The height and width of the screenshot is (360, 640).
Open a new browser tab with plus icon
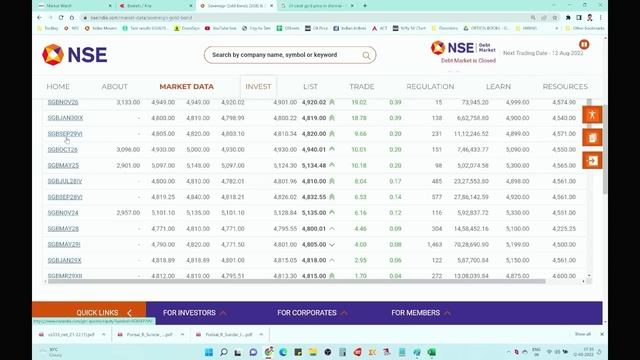[x=365, y=6]
